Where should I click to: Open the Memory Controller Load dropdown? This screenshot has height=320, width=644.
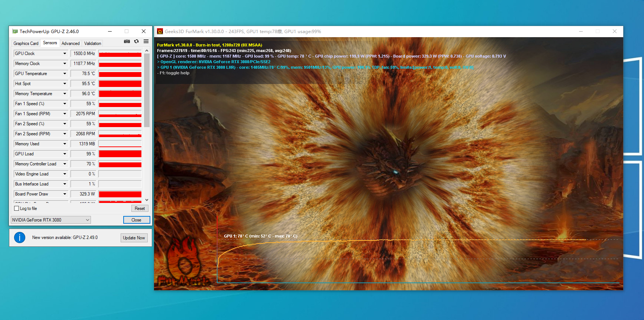point(65,164)
